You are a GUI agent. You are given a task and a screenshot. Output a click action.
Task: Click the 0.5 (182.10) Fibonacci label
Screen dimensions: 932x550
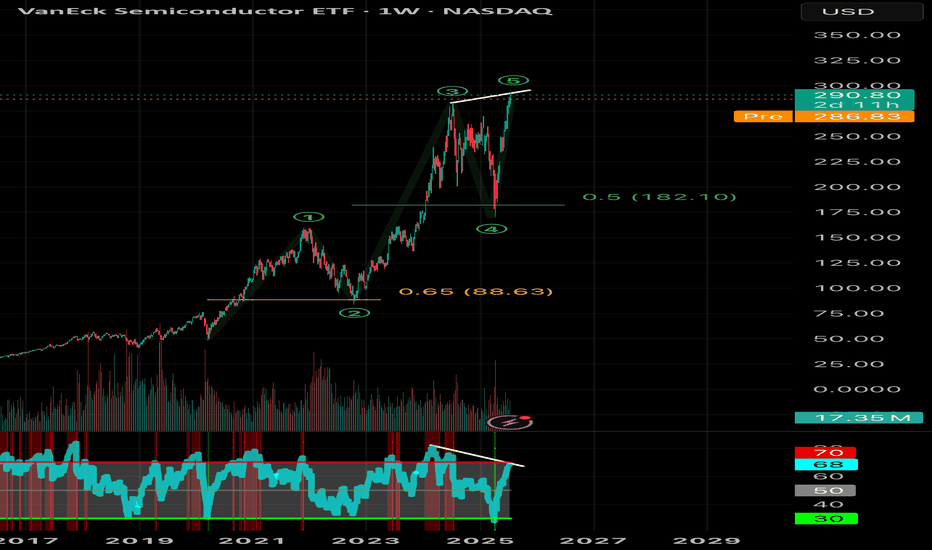659,197
